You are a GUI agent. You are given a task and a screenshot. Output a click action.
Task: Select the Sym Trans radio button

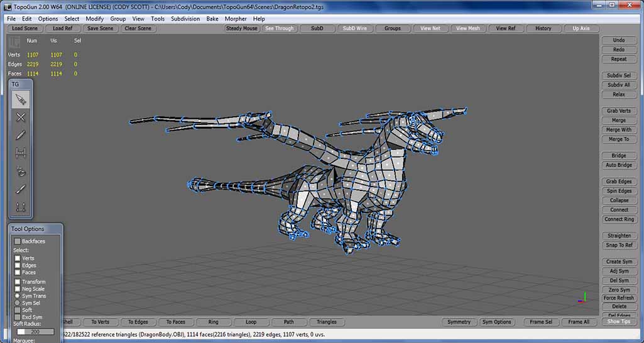click(17, 296)
